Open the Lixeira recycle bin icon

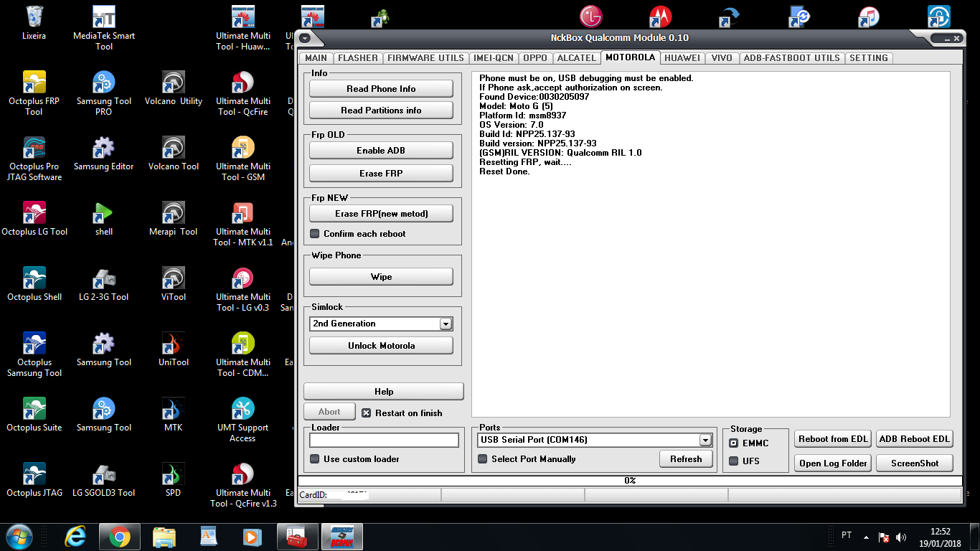pos(34,22)
